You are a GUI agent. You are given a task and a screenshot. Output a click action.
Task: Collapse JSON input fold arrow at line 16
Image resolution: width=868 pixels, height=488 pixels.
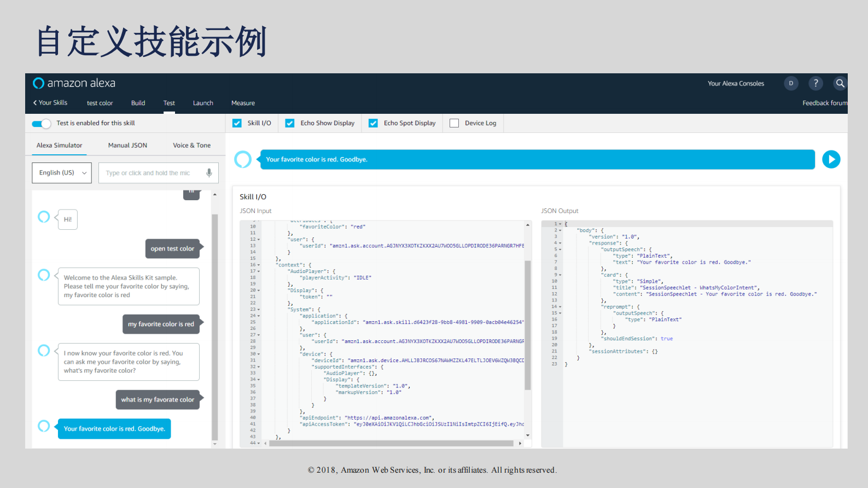pos(259,265)
